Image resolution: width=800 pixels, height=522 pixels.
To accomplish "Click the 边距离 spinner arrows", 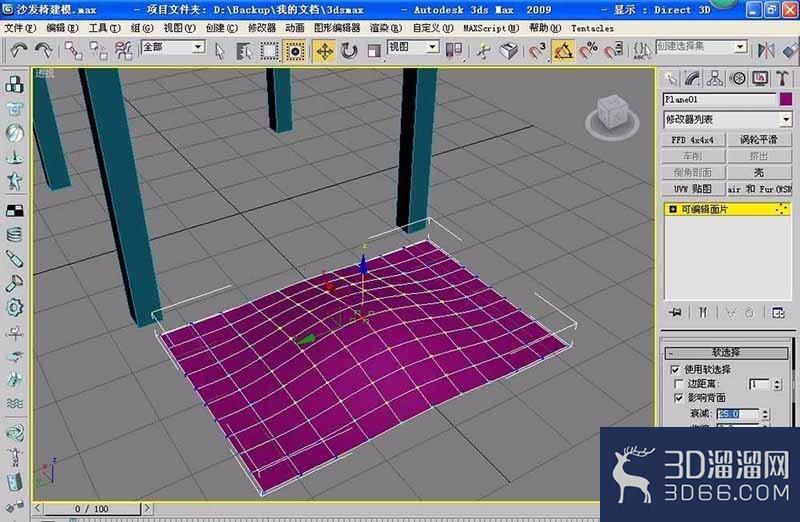I will (x=777, y=384).
